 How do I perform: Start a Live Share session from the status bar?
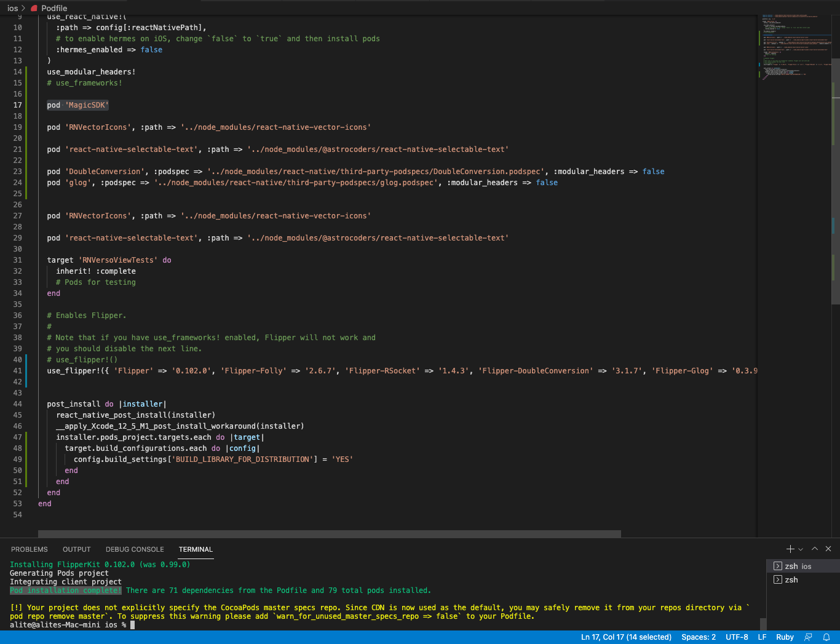(807, 637)
